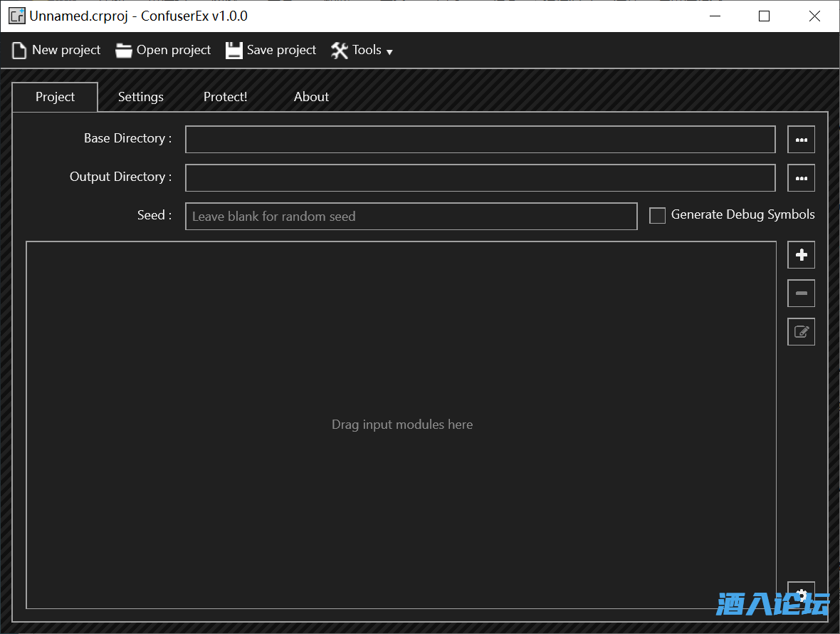Image resolution: width=840 pixels, height=634 pixels.
Task: Click the edit module pencil icon
Action: pos(801,332)
